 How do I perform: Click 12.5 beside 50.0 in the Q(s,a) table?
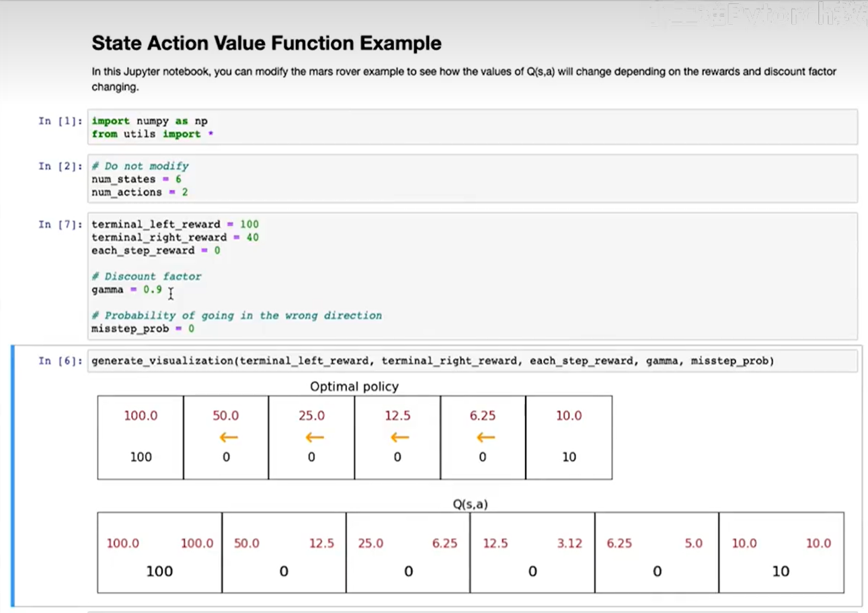(x=321, y=543)
